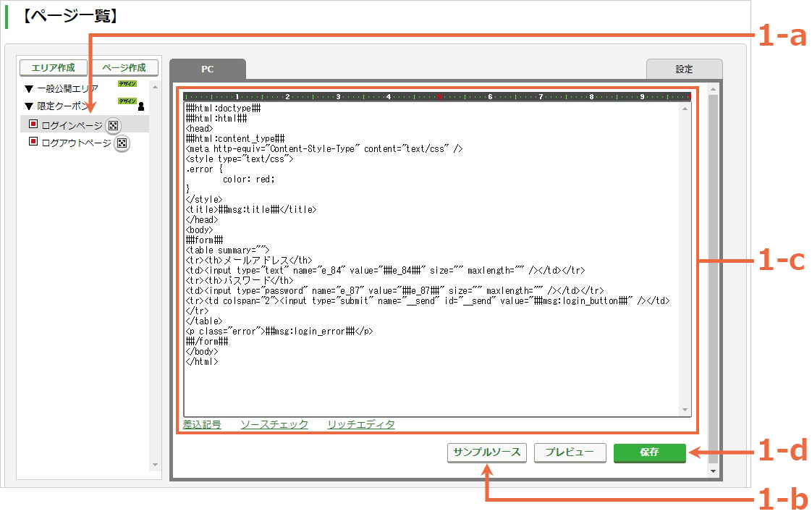812x514 pixels.
Task: Click the red square icon before ログアウトページ
Action: pos(33,141)
